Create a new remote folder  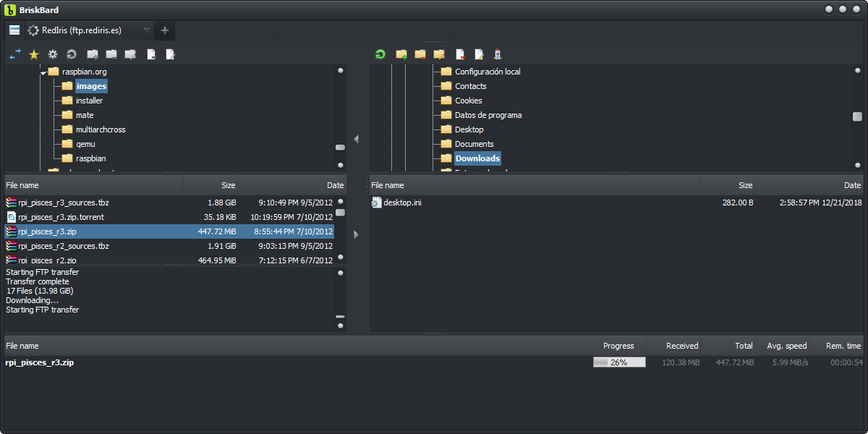[x=93, y=54]
